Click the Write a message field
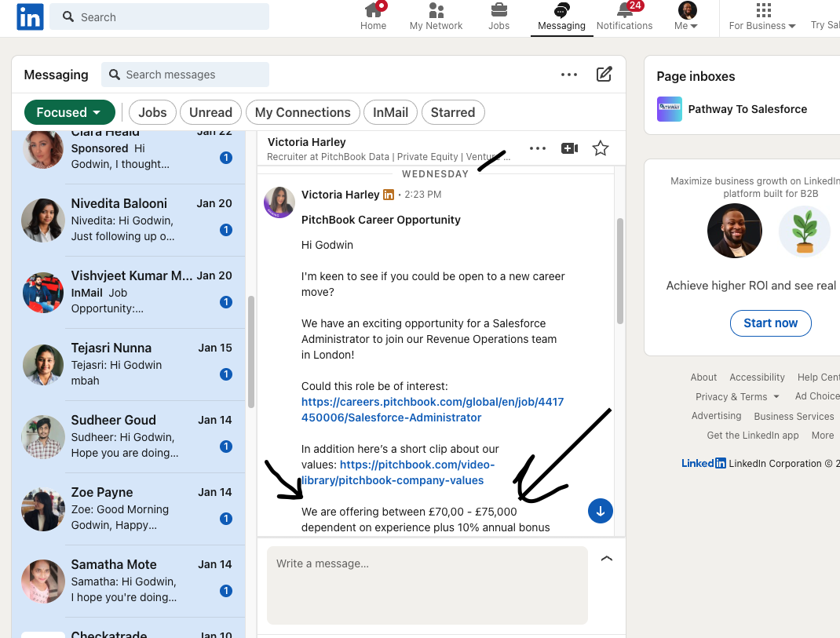 click(x=427, y=585)
